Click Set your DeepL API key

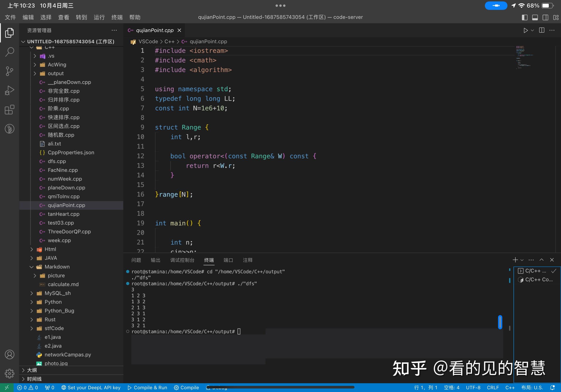(x=91, y=388)
